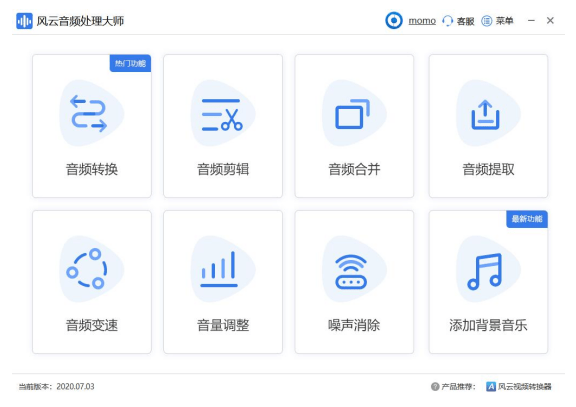Click the user avatar icon beside momo
Viewport: 576px width, 407px height.
pos(394,20)
